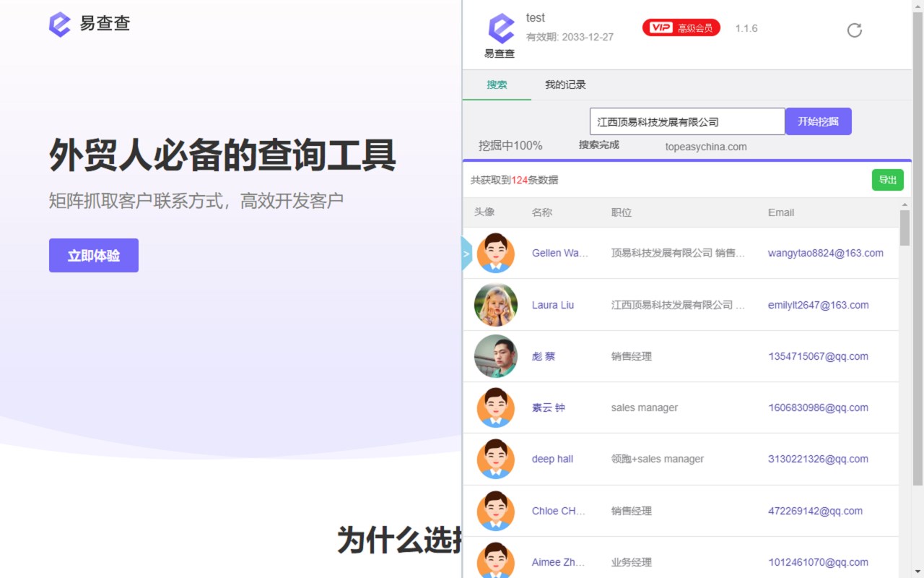Click the scroll-up arrow of results list
The width and height of the screenshot is (924, 578).
[905, 204]
